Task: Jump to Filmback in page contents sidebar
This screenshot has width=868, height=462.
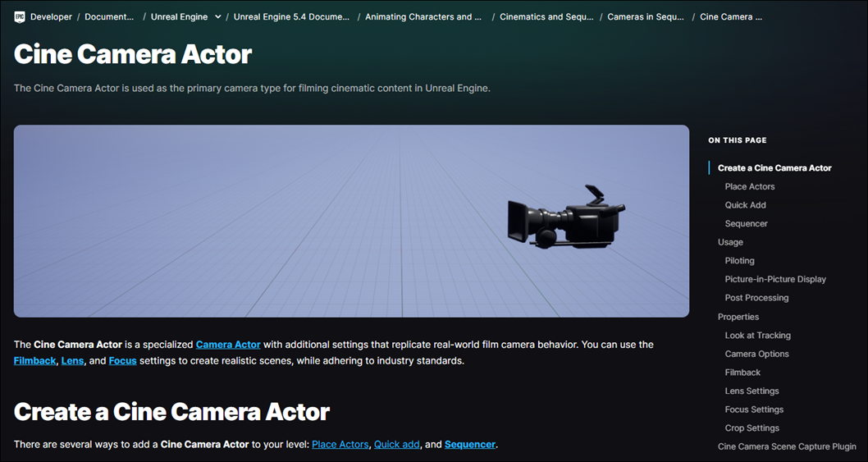Action: pos(742,373)
